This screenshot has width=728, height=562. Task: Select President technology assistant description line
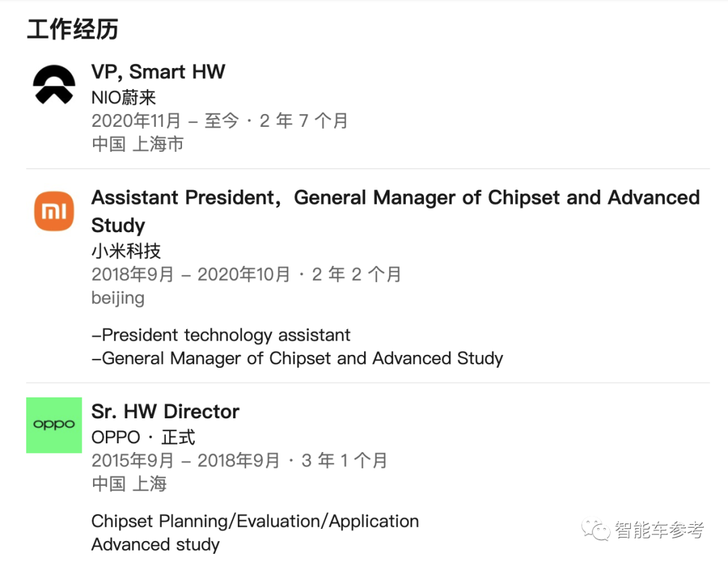pyautogui.click(x=221, y=335)
